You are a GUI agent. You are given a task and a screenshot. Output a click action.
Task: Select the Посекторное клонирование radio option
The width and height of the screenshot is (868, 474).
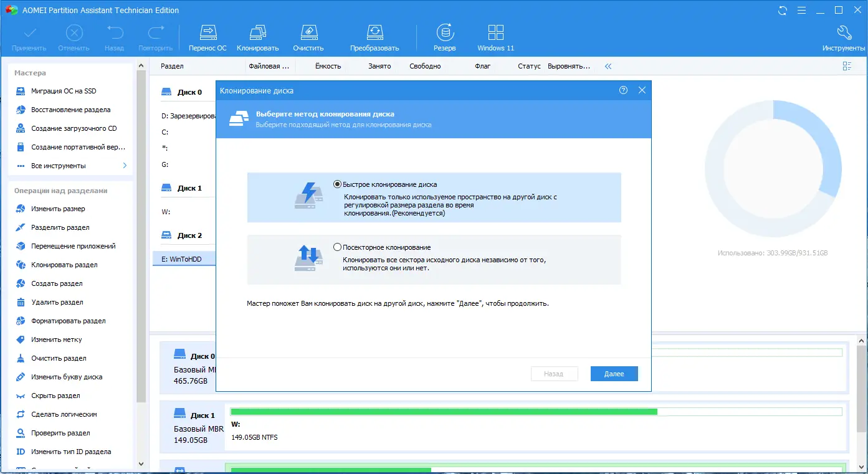[338, 247]
